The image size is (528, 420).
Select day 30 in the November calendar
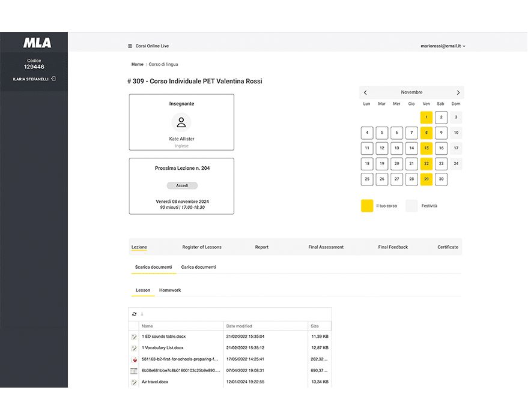coord(441,179)
